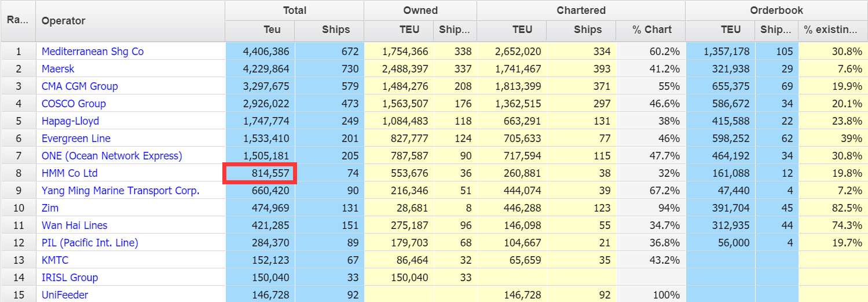The image size is (868, 302).
Task: Select Wan Hai total ships cell 151
Action: click(329, 225)
